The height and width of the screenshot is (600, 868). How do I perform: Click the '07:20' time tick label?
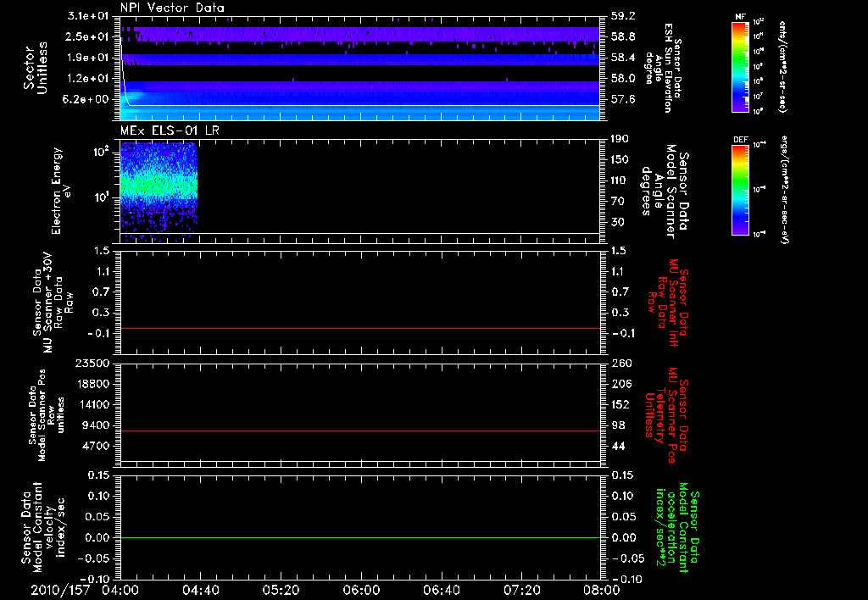[521, 590]
